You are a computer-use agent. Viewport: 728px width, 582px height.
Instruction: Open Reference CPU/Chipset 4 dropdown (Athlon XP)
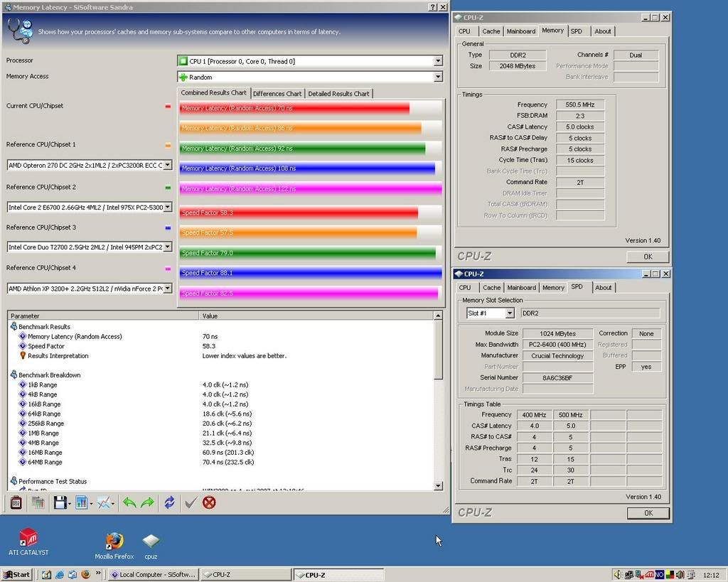[x=168, y=289]
